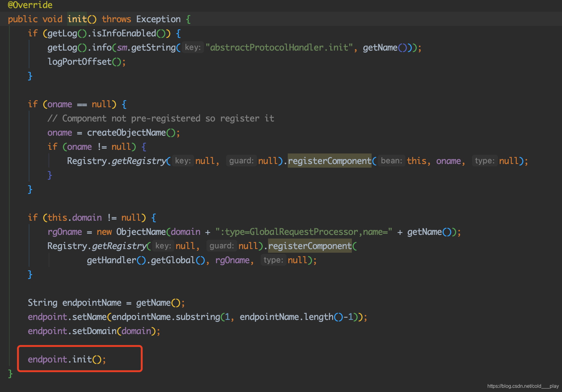This screenshot has height=392, width=562.
Task: Click the sm.getString call
Action: (x=146, y=47)
